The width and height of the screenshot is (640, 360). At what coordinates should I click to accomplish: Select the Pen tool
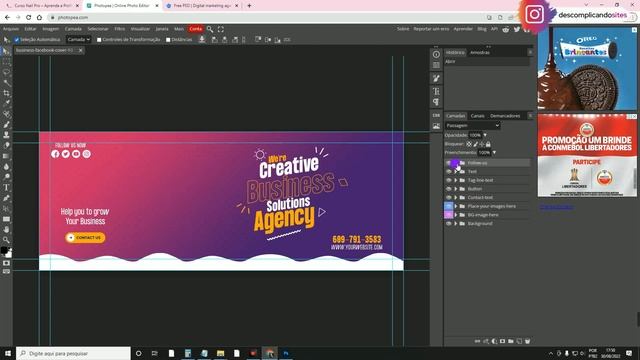pyautogui.click(x=6, y=198)
